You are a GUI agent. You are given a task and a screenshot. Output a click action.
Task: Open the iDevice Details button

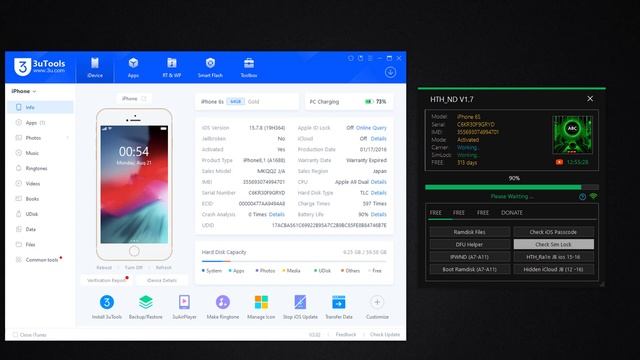pos(162,280)
